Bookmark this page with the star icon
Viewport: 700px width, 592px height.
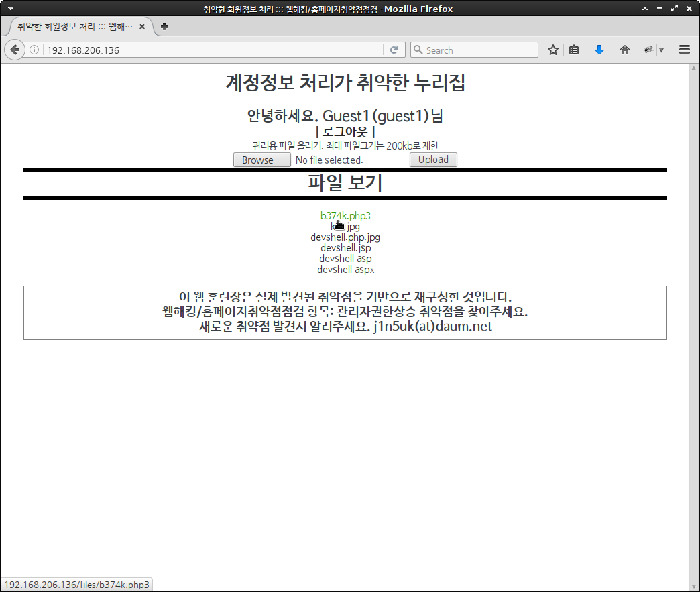click(x=553, y=50)
